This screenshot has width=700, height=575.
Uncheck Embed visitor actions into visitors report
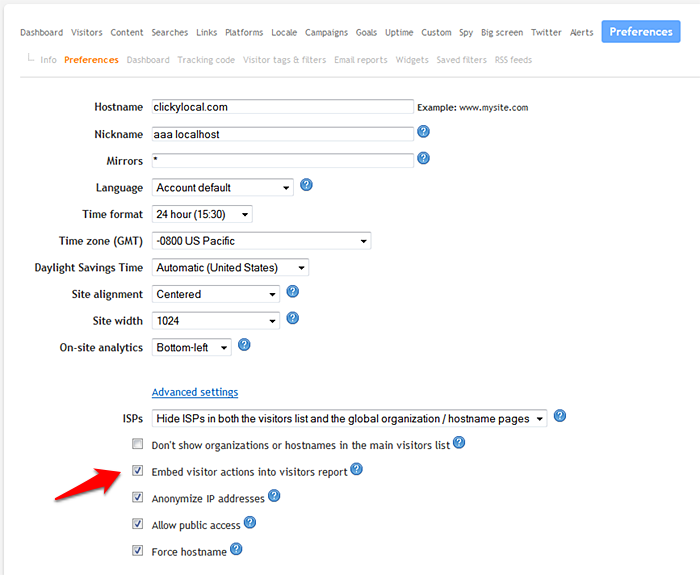[x=138, y=471]
